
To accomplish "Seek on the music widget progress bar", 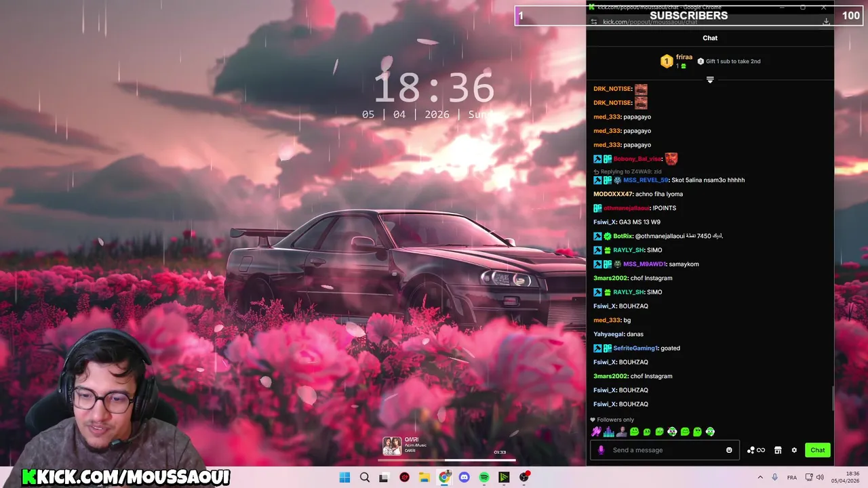I will click(448, 460).
